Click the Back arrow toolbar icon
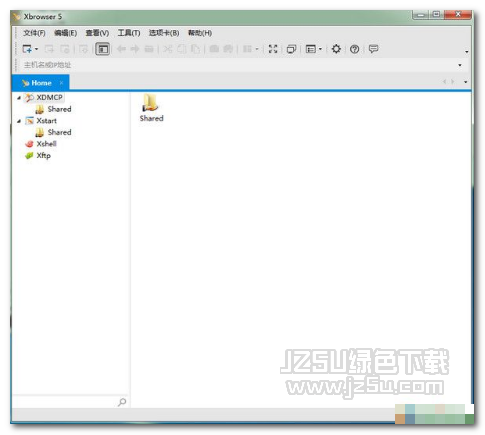Image resolution: width=485 pixels, height=435 pixels. tap(121, 49)
